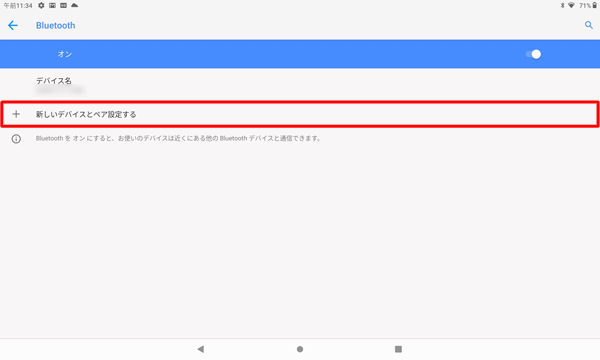Tap the recent apps square button

[398, 349]
